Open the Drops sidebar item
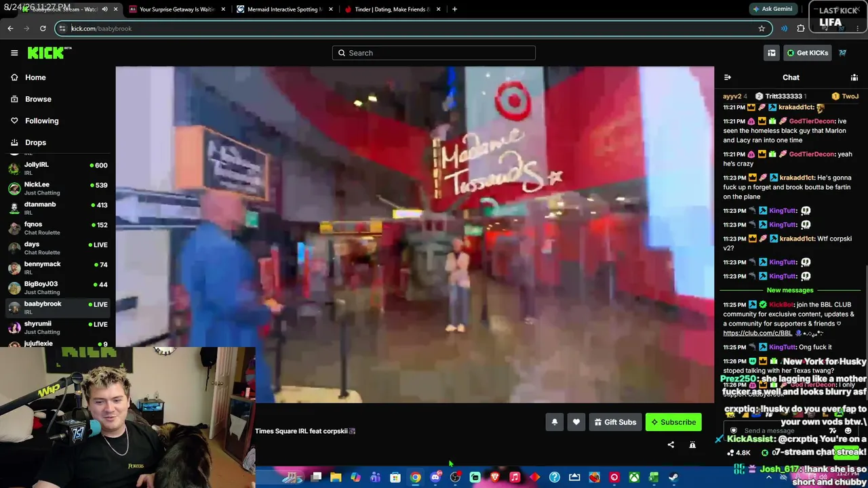The width and height of the screenshot is (868, 488). point(35,142)
